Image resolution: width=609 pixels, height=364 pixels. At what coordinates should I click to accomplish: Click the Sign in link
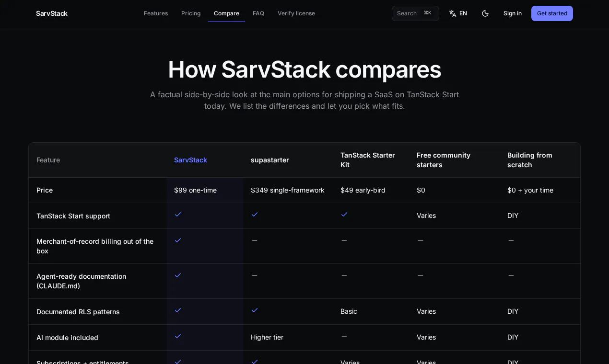coord(513,13)
